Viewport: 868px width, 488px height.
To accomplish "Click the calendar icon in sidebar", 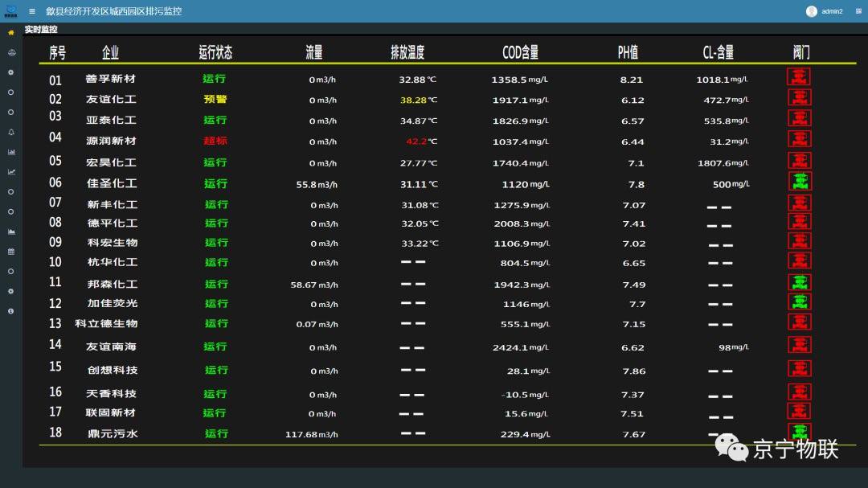I will (x=11, y=251).
